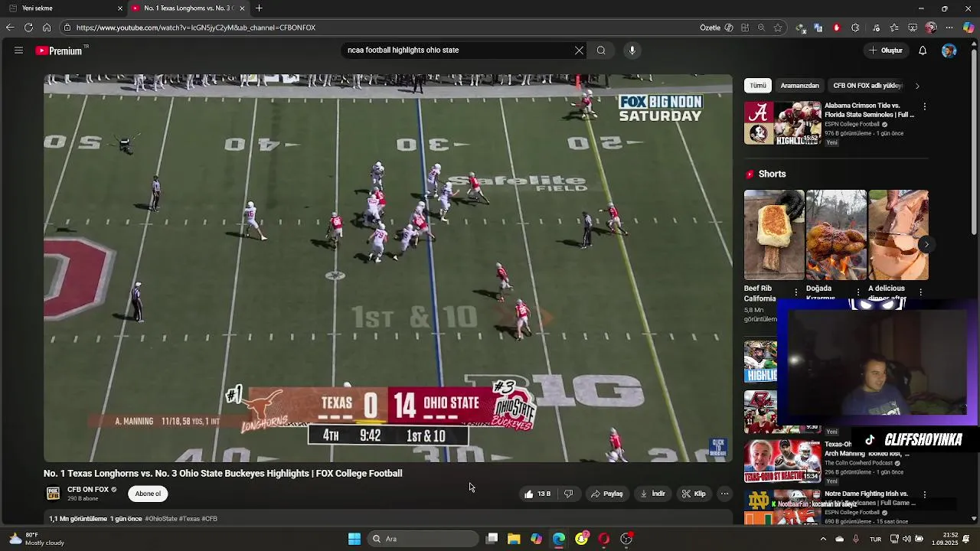980x551 pixels.
Task: Open the Opera browser from the taskbar
Action: 603,539
